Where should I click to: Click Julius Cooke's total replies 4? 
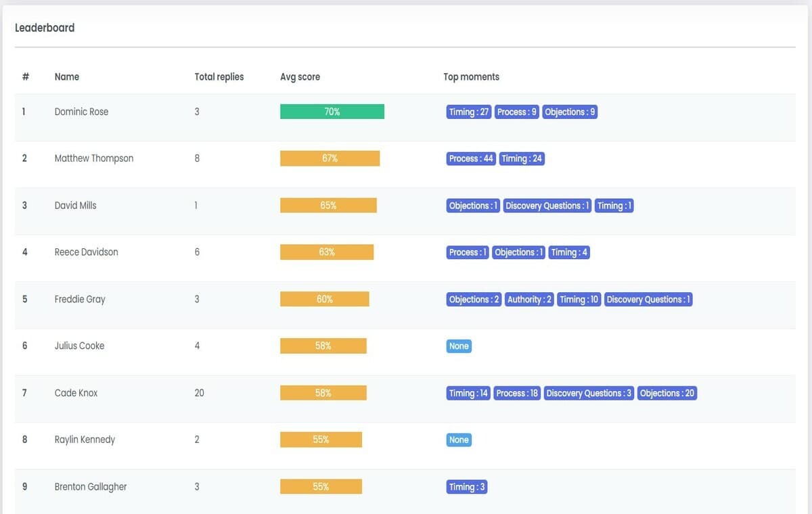(197, 346)
